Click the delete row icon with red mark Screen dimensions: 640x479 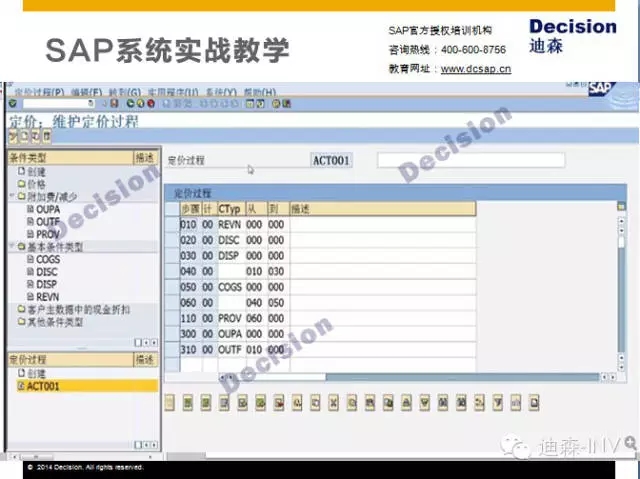279,403
